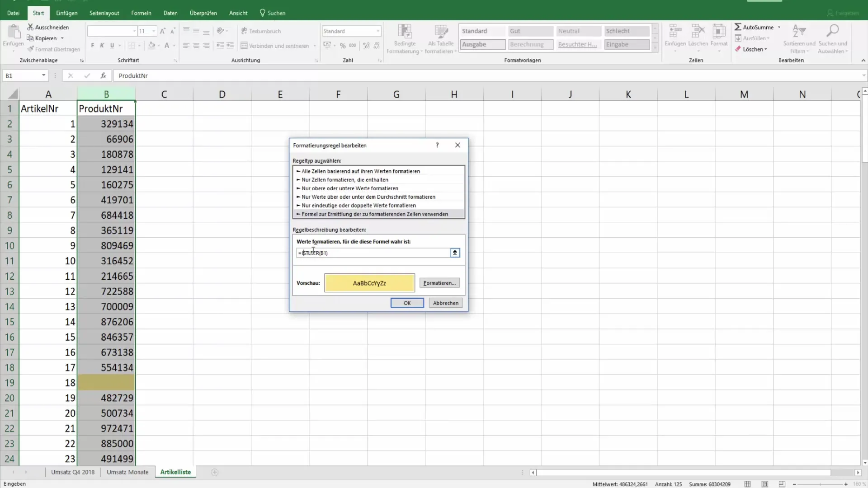This screenshot has height=488, width=868.
Task: Expand the cell styles gallery
Action: (x=655, y=48)
